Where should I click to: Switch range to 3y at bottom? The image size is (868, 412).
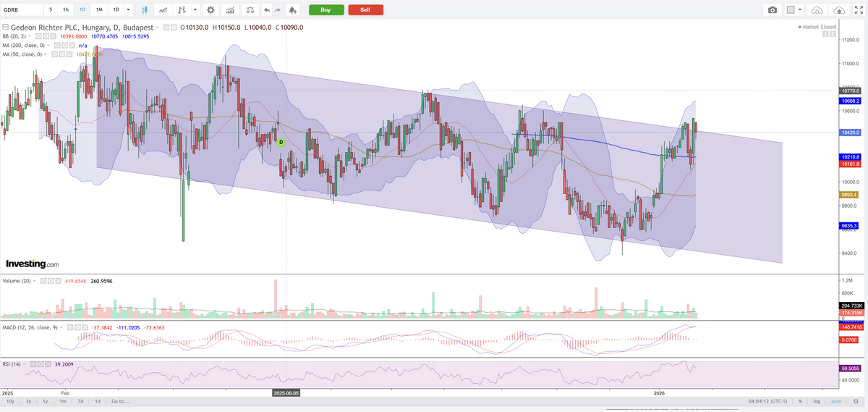28,401
